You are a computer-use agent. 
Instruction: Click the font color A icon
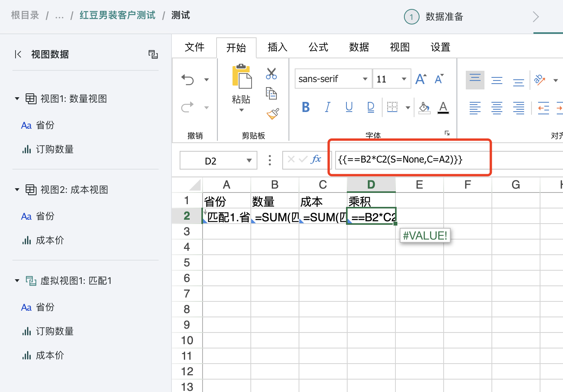click(443, 107)
